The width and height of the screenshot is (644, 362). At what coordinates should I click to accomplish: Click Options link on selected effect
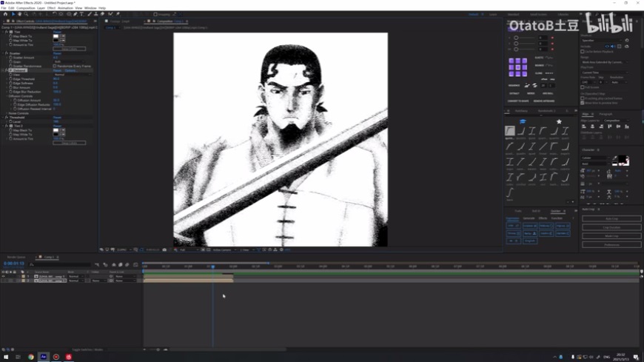pos(70,70)
